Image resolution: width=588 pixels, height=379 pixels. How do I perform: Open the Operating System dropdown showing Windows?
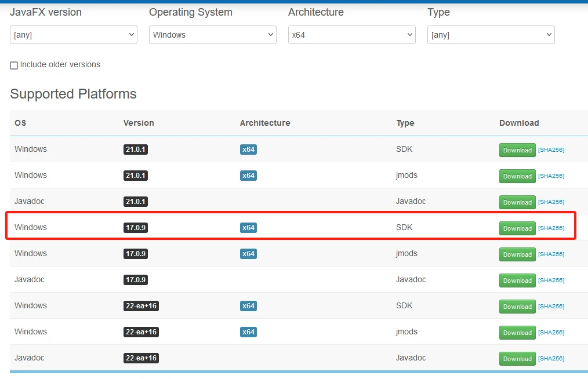point(213,35)
